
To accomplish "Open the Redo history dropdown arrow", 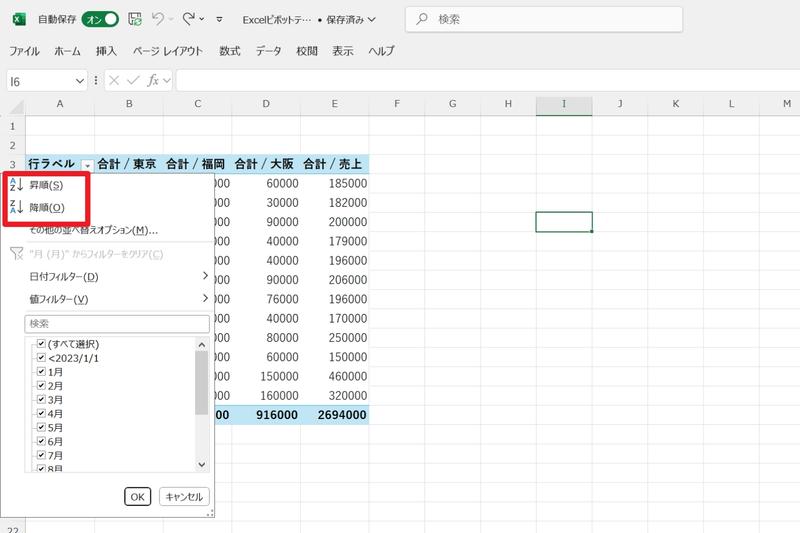I will tap(202, 19).
